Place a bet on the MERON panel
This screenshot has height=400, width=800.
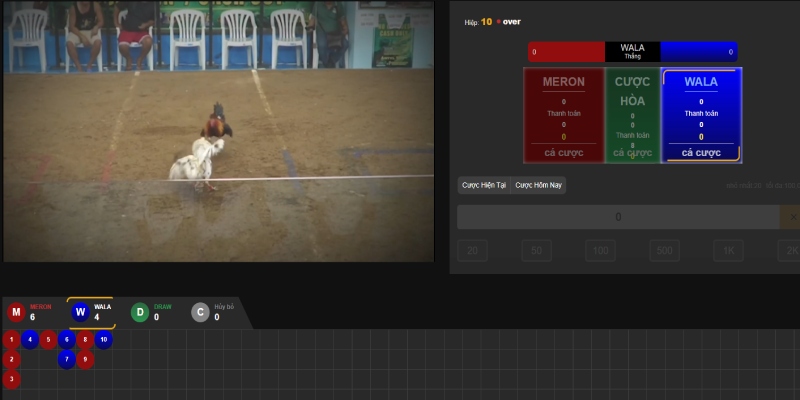pos(563,115)
